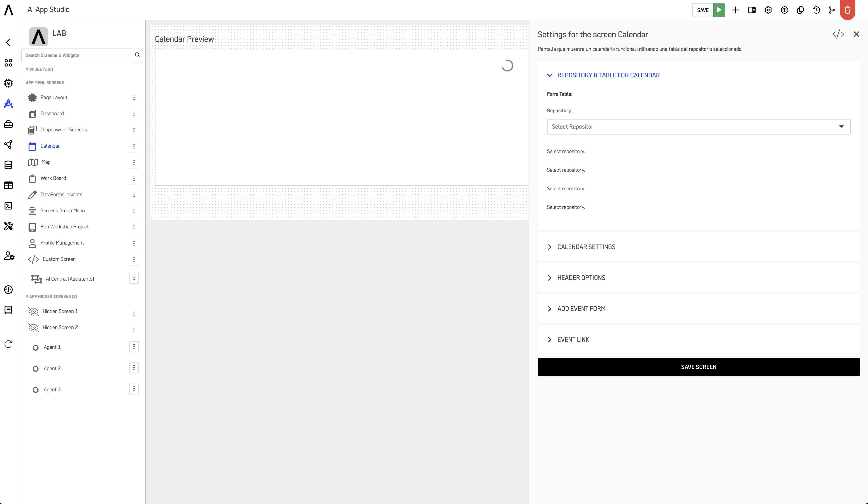
Task: Click the red delete trash icon
Action: point(848,10)
